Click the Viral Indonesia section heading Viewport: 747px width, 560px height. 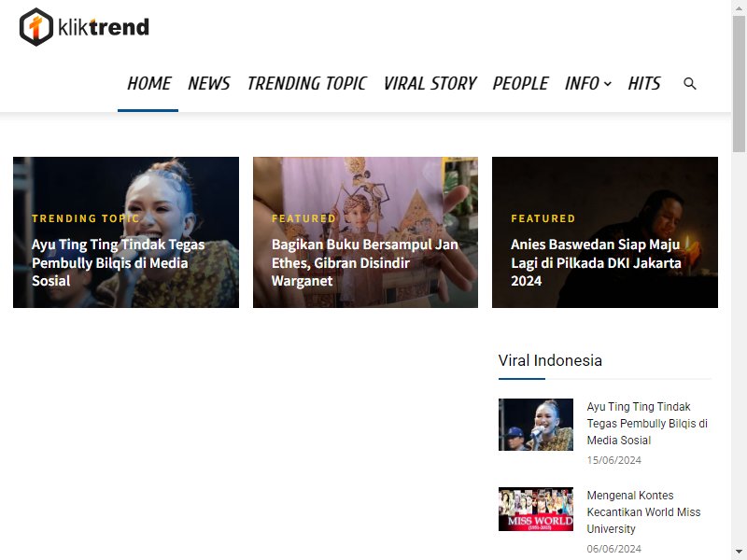point(550,360)
